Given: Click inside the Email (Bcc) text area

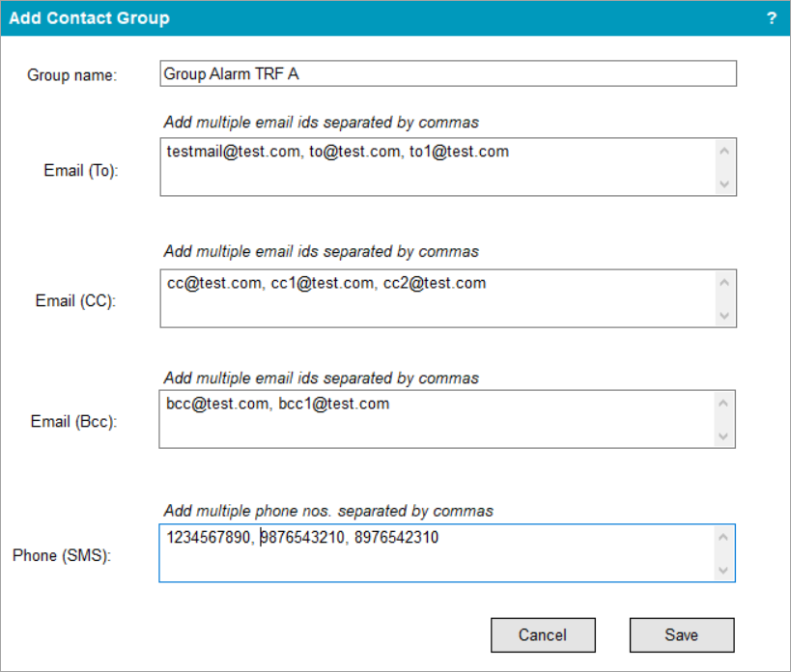Looking at the screenshot, I should (437, 419).
